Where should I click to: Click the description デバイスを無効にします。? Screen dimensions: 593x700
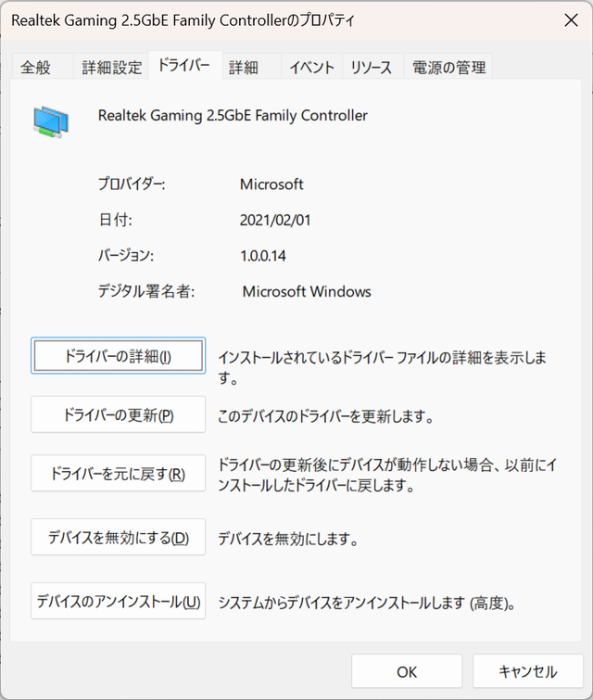coord(288,539)
